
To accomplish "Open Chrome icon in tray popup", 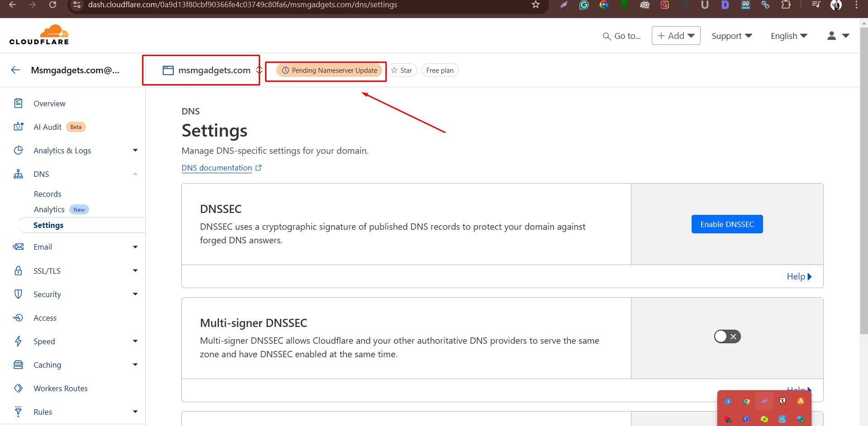I will 746,401.
